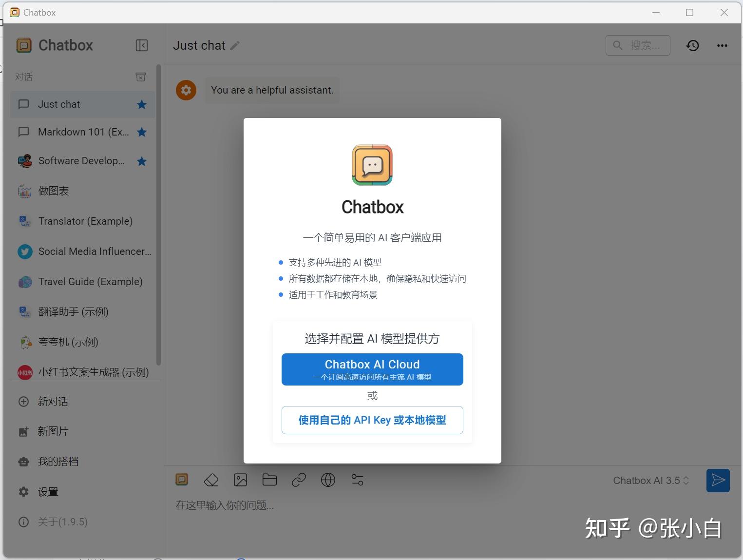This screenshot has height=560, width=743.
Task: Open 我的搭档 my copilots
Action: click(x=83, y=462)
